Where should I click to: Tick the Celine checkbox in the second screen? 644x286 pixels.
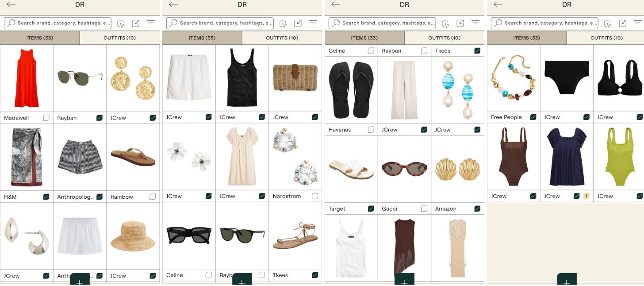coord(209,275)
